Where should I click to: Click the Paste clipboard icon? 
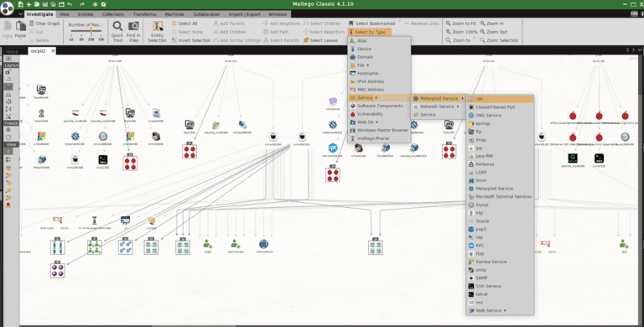click(x=20, y=26)
